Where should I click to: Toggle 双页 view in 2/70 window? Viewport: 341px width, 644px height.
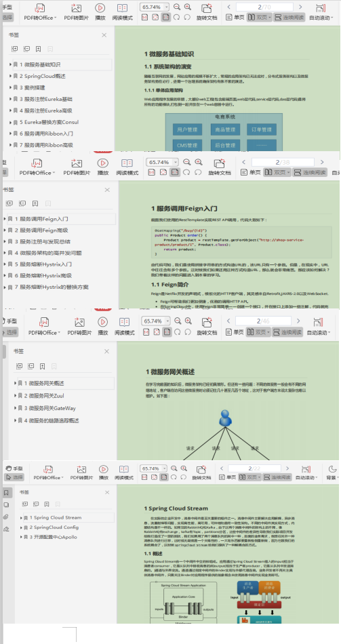tap(259, 17)
